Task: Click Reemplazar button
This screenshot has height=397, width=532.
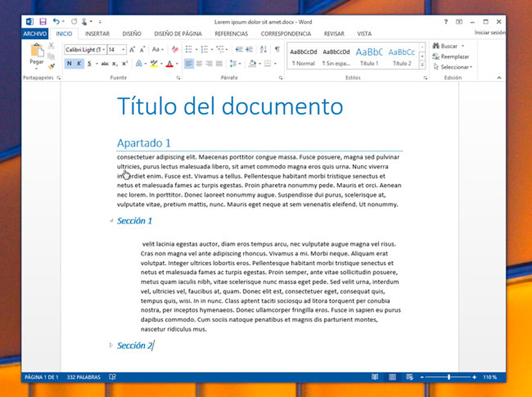Action: point(451,57)
